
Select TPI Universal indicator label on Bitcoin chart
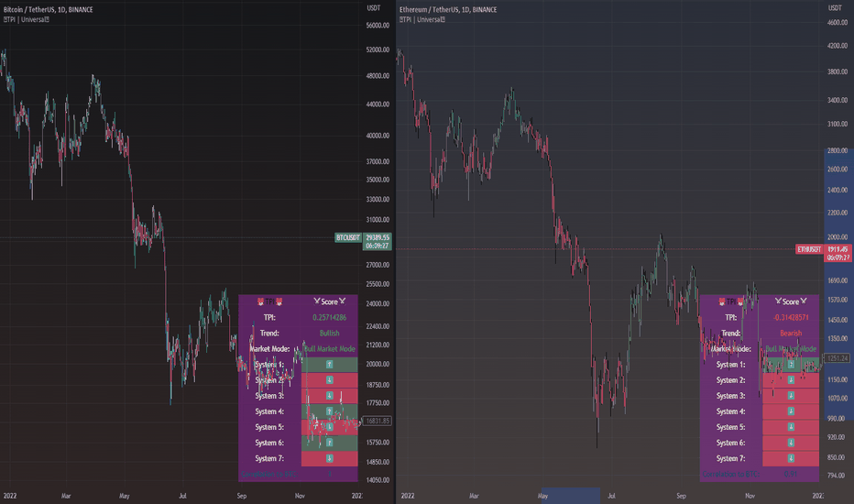(27, 19)
